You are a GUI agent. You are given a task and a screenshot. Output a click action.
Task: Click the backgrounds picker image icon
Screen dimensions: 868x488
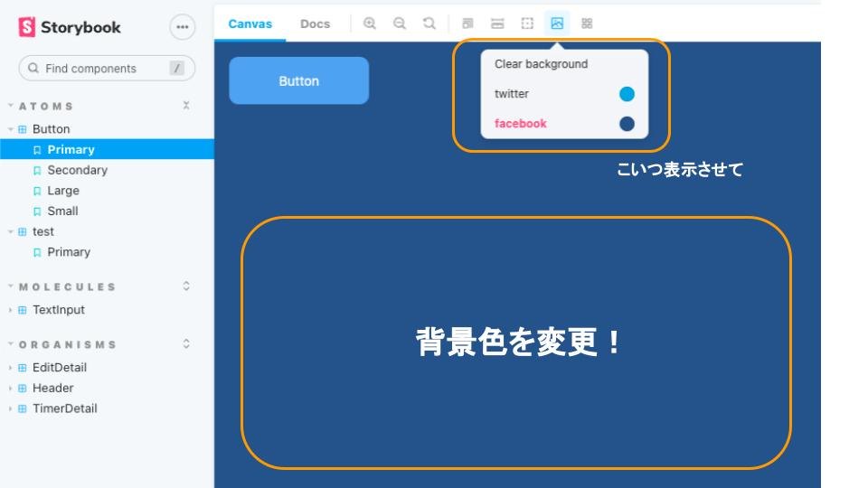tap(557, 23)
